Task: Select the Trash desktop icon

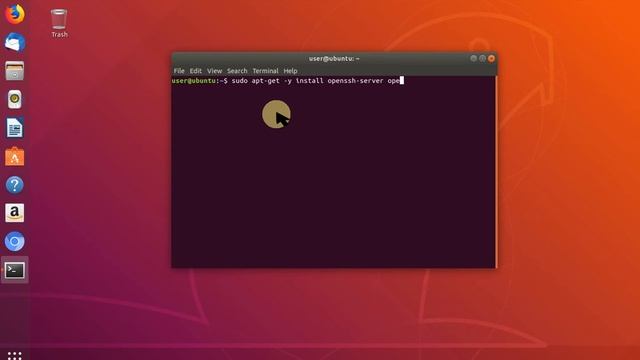Action: tap(59, 23)
